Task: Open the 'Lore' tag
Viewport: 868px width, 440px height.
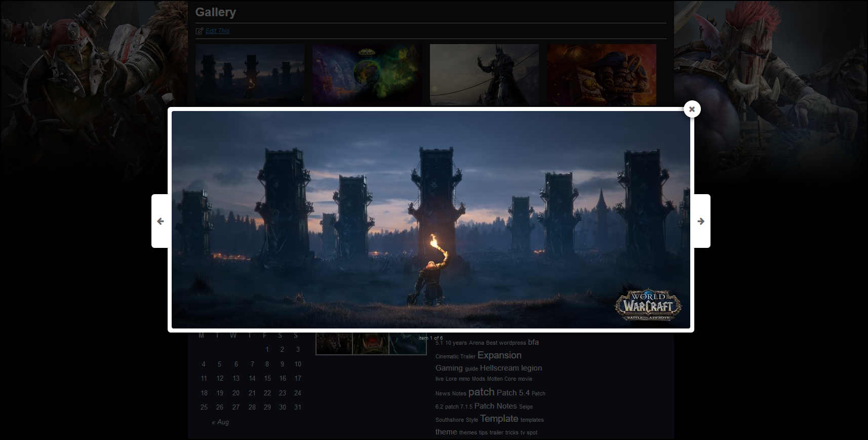Action: click(451, 379)
